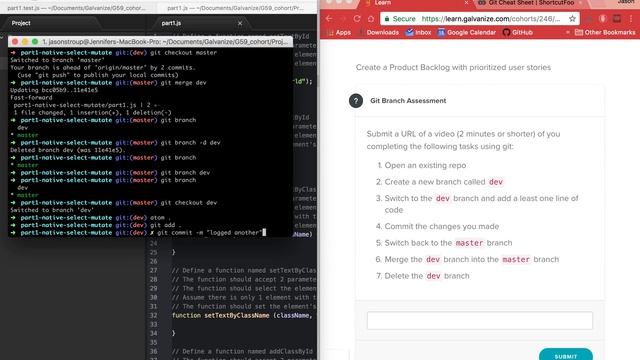Open the Chrome three-dot menu
Image resolution: width=640 pixels, height=360 pixels.
coord(631,19)
